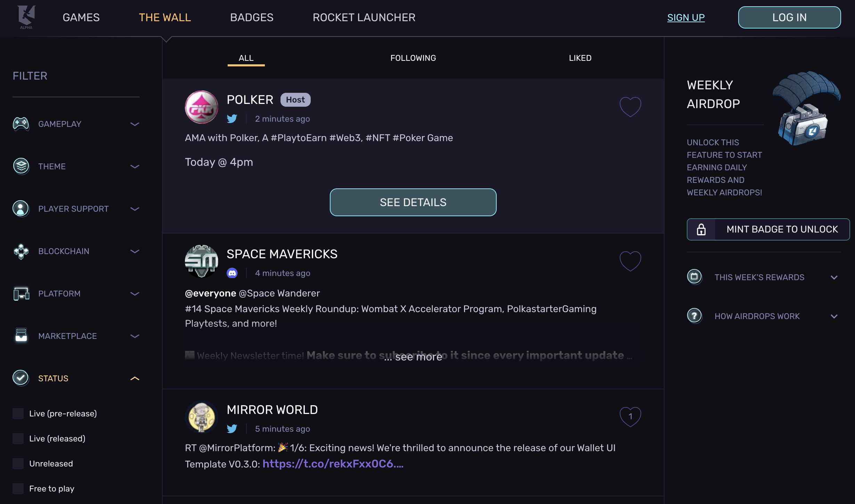Click the airdrop parachute crate image
This screenshot has width=855, height=504.
coord(806,108)
